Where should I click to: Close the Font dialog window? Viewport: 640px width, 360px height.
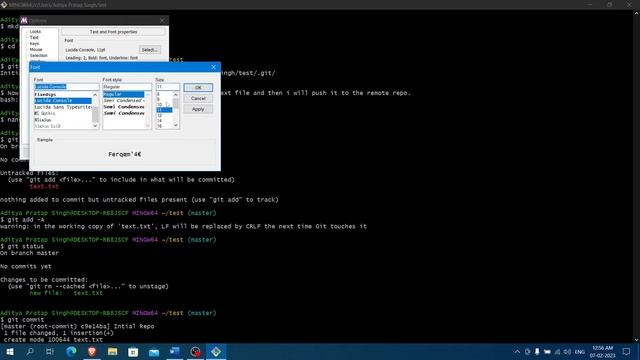coord(213,67)
